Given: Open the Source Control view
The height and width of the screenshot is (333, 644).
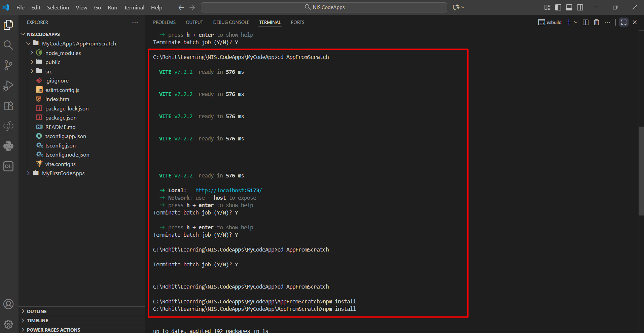Looking at the screenshot, I should click(x=8, y=65).
